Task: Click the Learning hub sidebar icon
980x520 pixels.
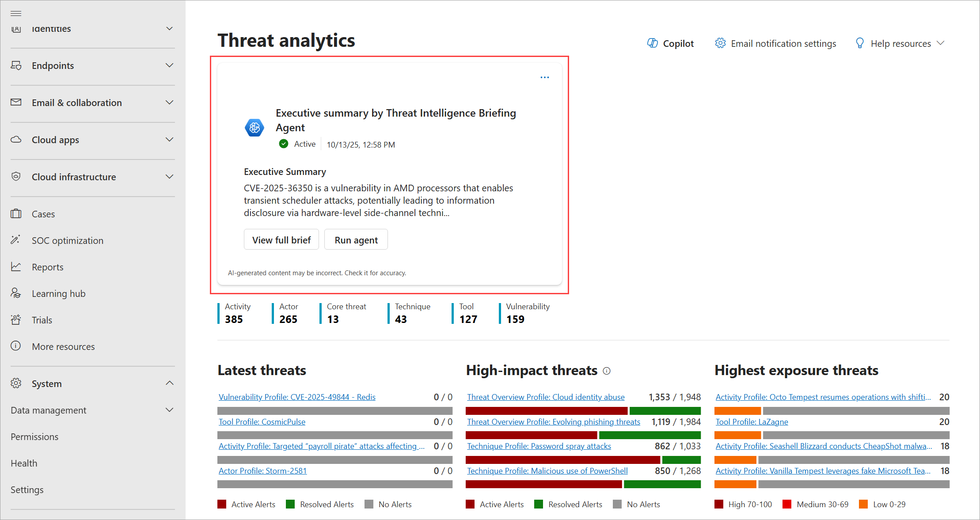Action: pos(16,293)
